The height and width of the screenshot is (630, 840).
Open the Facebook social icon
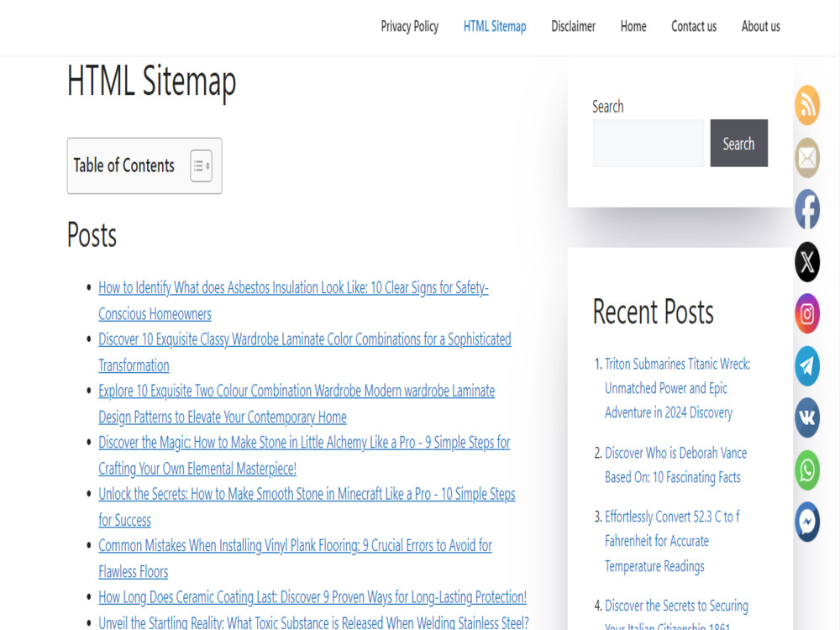[x=806, y=209]
